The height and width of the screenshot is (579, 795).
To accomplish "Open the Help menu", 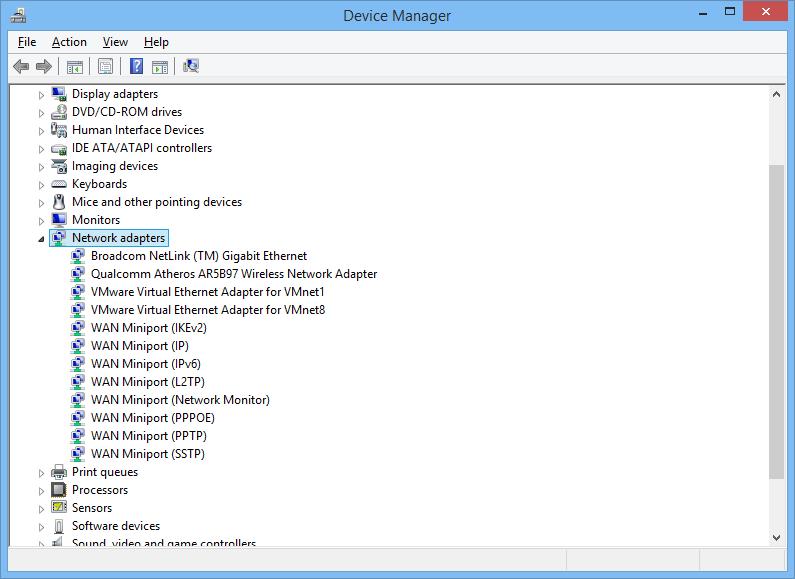I will click(x=156, y=42).
